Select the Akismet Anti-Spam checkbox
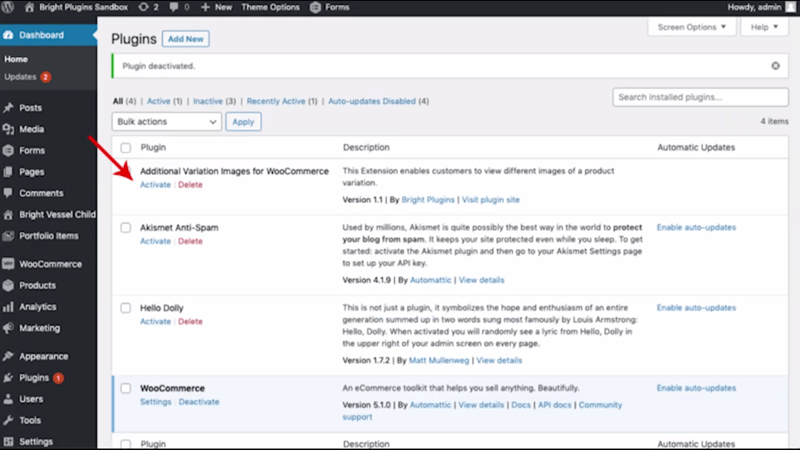Image resolution: width=800 pixels, height=450 pixels. [126, 228]
